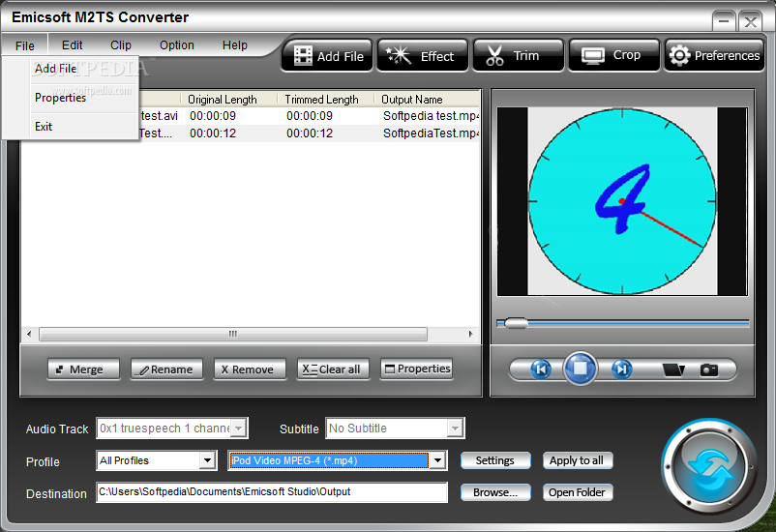Click the 00:00:12 original length cell
The height and width of the screenshot is (532, 776).
[213, 133]
